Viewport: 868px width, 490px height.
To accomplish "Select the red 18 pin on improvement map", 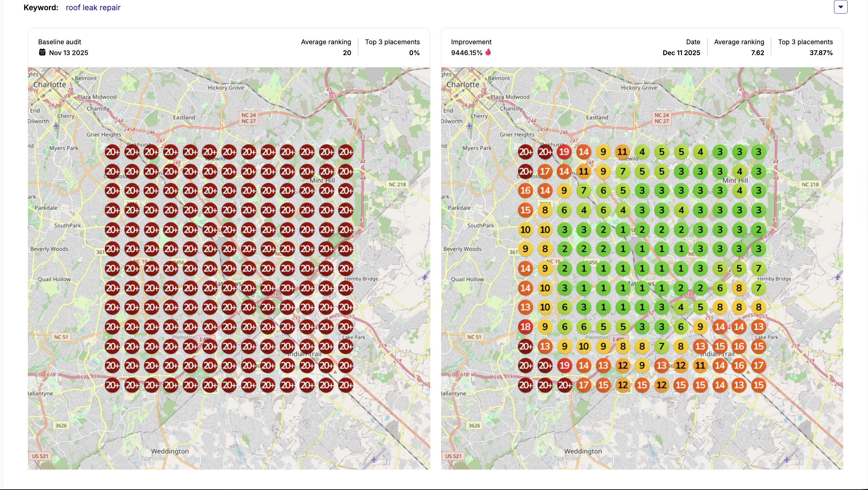I will pyautogui.click(x=525, y=327).
